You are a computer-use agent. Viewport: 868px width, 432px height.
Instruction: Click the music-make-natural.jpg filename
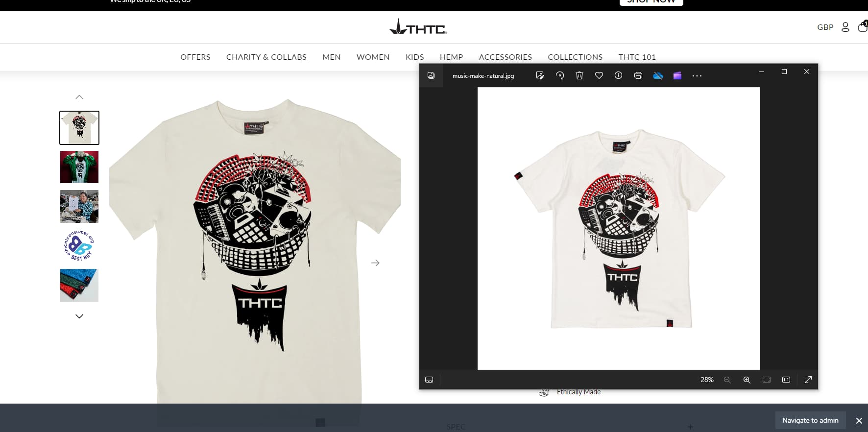[483, 76]
